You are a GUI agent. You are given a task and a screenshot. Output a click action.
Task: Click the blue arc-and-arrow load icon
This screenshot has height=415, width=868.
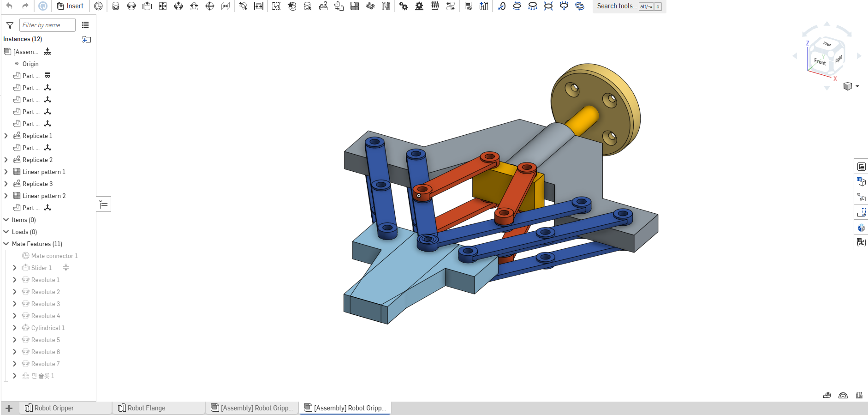tap(502, 6)
